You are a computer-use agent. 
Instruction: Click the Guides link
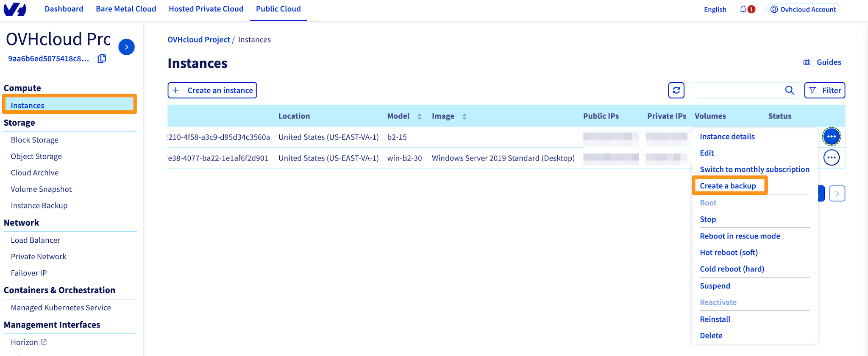(x=829, y=62)
